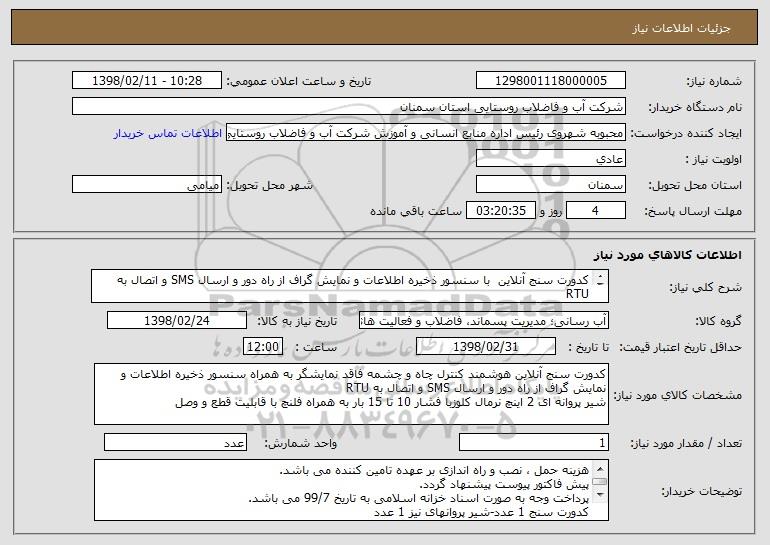Select the priority field showing عادي

coord(550,159)
